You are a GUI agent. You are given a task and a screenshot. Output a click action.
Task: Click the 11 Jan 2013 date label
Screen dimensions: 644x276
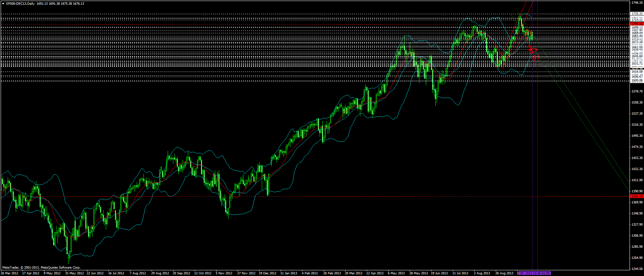click(289, 273)
